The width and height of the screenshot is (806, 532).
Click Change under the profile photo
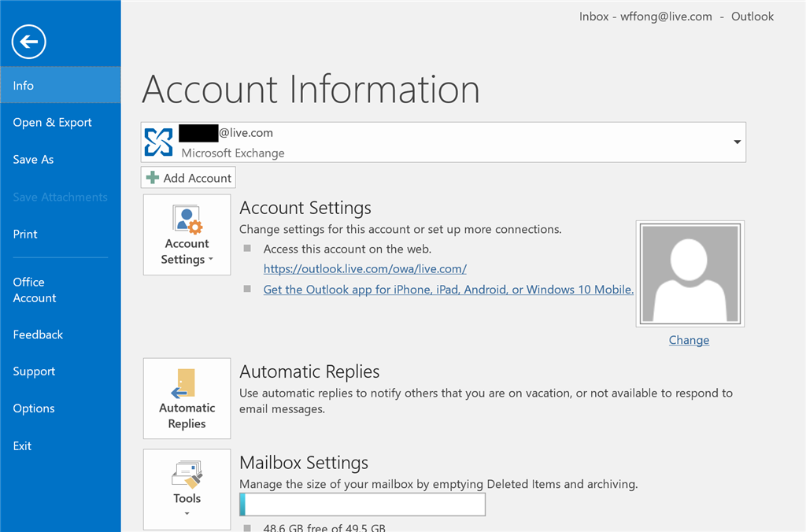689,340
